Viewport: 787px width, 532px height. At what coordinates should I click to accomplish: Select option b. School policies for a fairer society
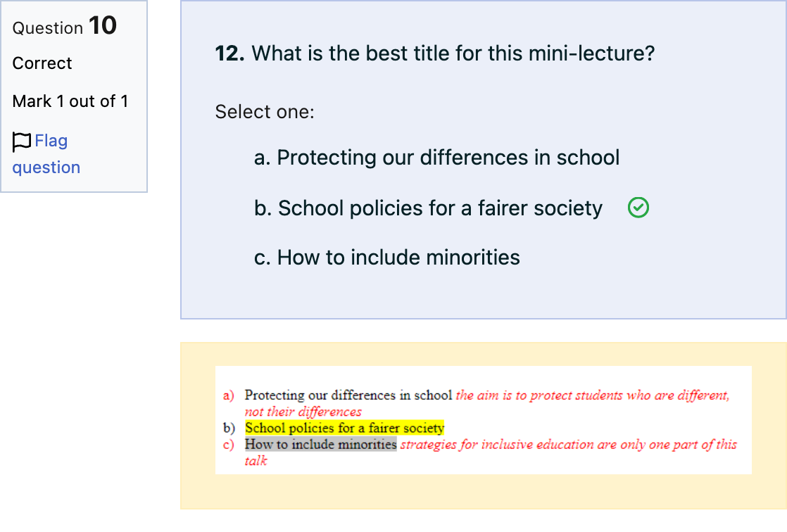pos(428,208)
